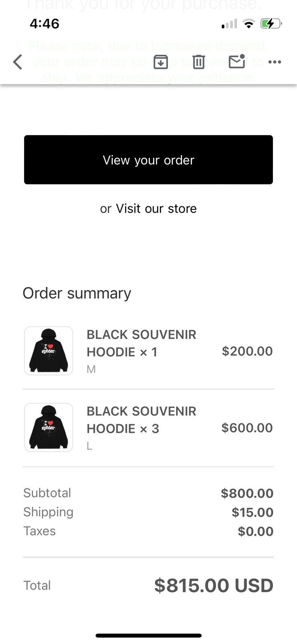Tap the Order summary heading
The height and width of the screenshot is (644, 297).
(77, 293)
